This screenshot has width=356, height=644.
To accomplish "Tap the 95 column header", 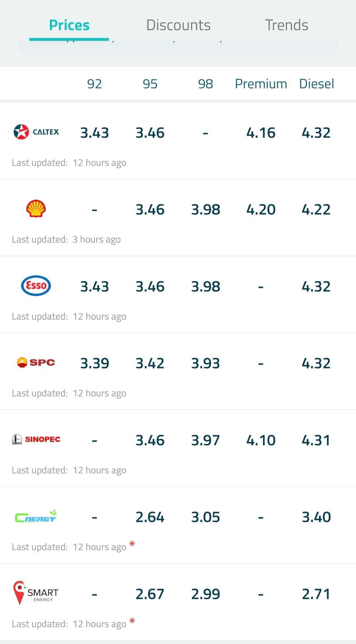I will tap(150, 84).
